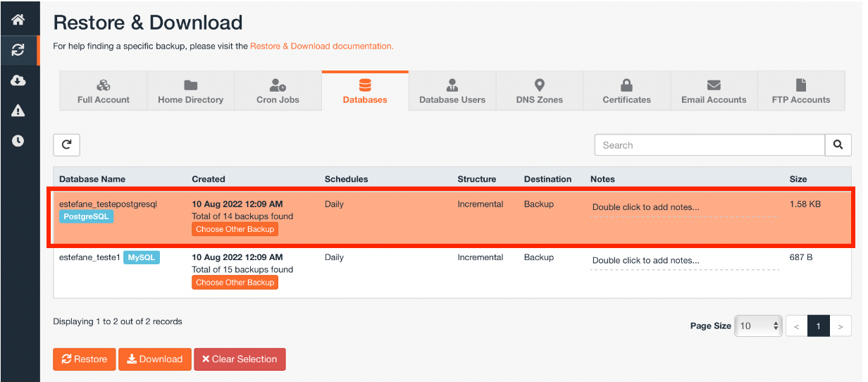The image size is (868, 382).
Task: Open the warning triangle icon in sidebar
Action: coord(18,111)
